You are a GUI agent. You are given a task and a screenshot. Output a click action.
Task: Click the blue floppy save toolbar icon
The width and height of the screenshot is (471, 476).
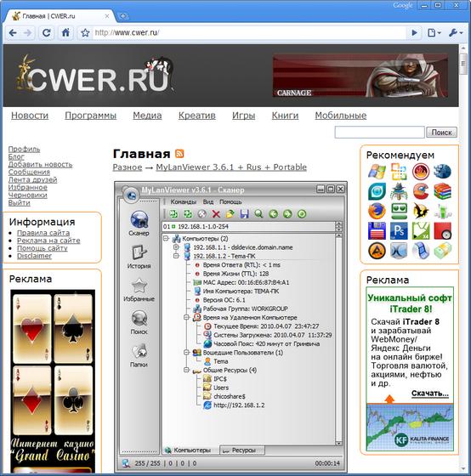coord(244,214)
